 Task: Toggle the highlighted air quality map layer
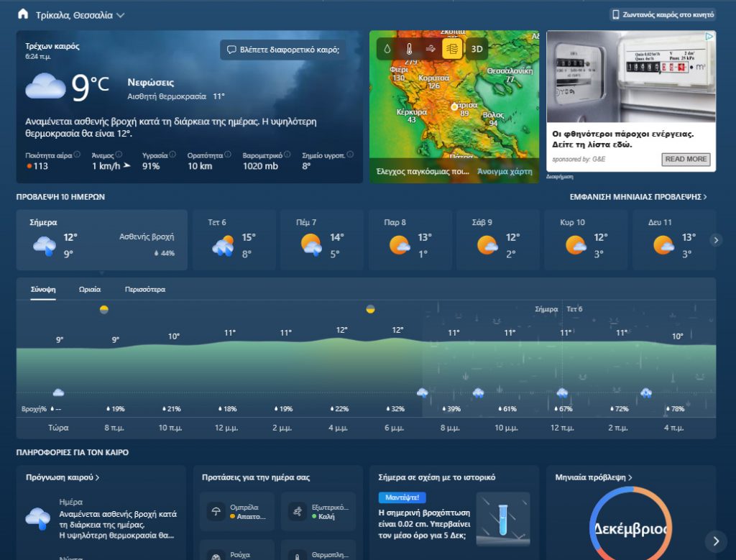(453, 49)
